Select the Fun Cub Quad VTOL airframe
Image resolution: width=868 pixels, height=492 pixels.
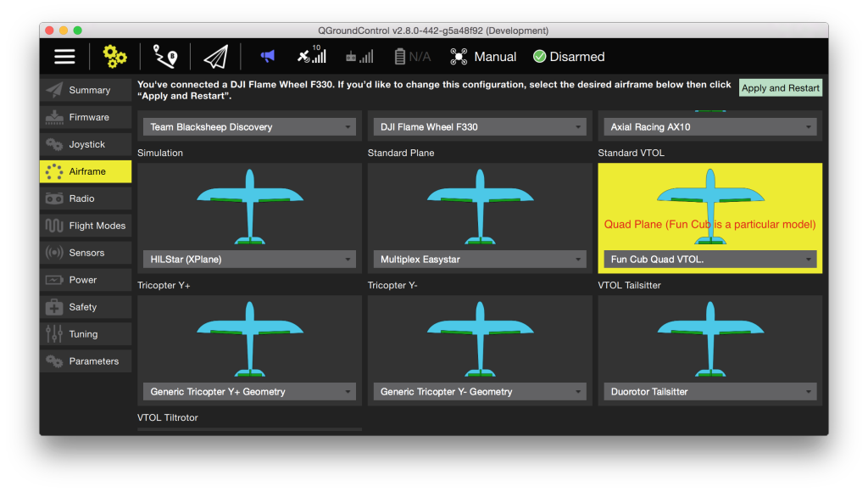click(709, 259)
